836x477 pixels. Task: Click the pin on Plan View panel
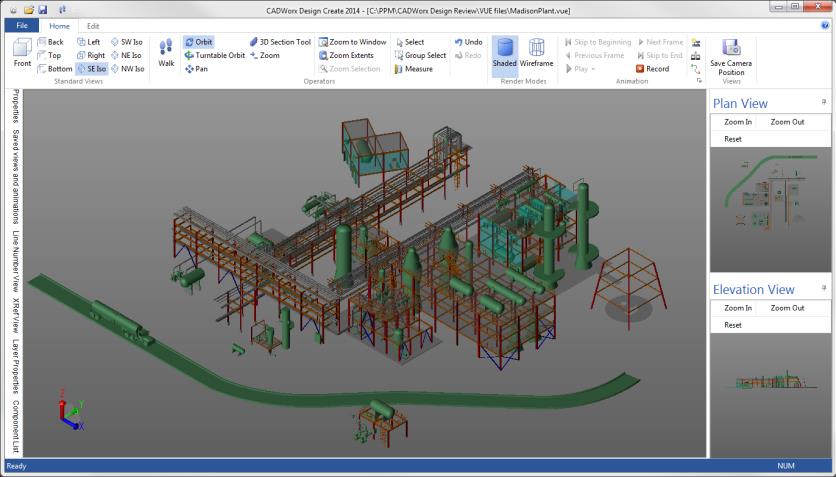(x=824, y=102)
